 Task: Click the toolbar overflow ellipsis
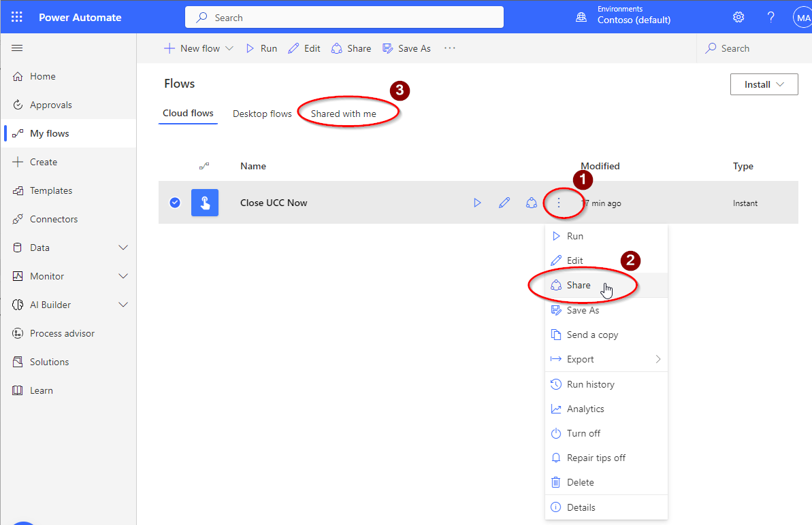449,48
